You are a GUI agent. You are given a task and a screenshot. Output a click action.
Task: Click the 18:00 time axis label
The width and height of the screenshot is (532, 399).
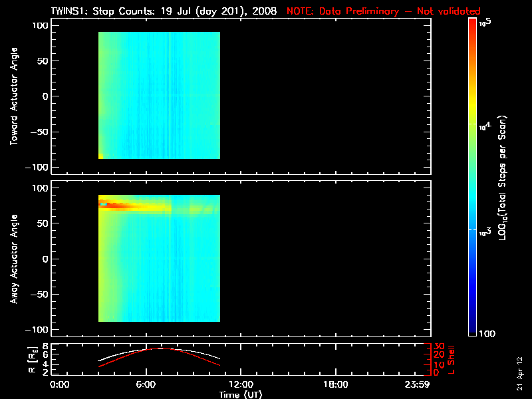click(x=336, y=384)
